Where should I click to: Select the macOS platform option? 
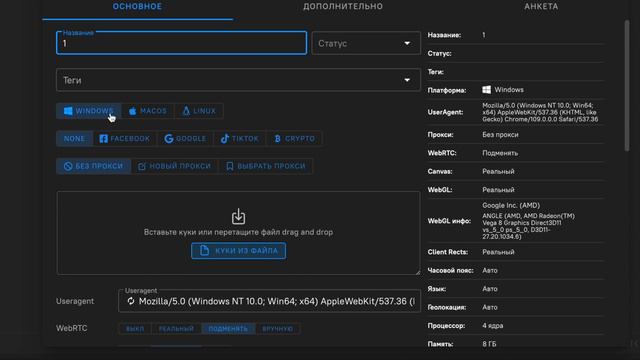(148, 111)
